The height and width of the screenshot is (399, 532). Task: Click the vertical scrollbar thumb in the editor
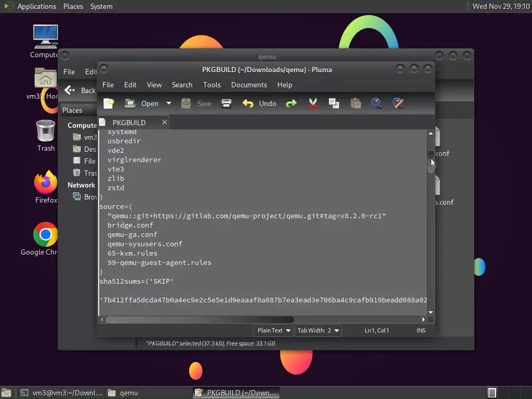(x=431, y=162)
